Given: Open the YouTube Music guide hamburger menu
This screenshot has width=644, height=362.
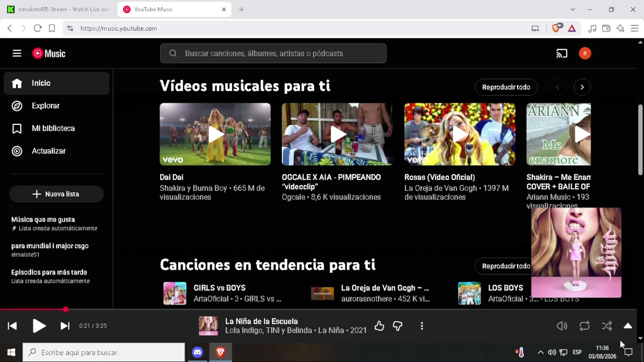Looking at the screenshot, I should [17, 53].
